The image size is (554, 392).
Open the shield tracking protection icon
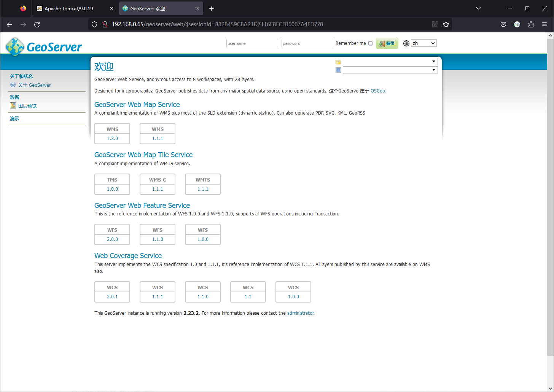point(94,24)
